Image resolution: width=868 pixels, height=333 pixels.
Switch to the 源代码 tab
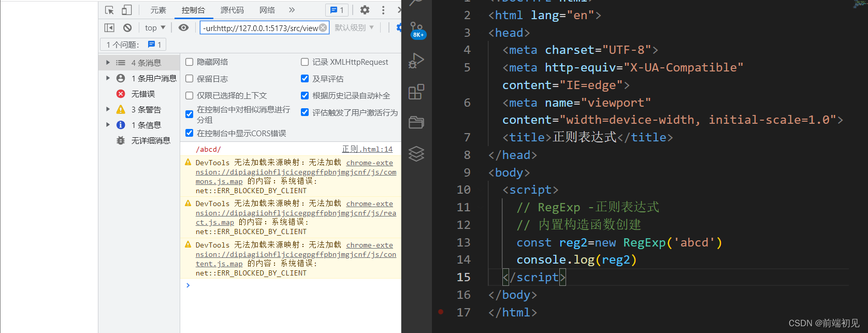(x=232, y=10)
